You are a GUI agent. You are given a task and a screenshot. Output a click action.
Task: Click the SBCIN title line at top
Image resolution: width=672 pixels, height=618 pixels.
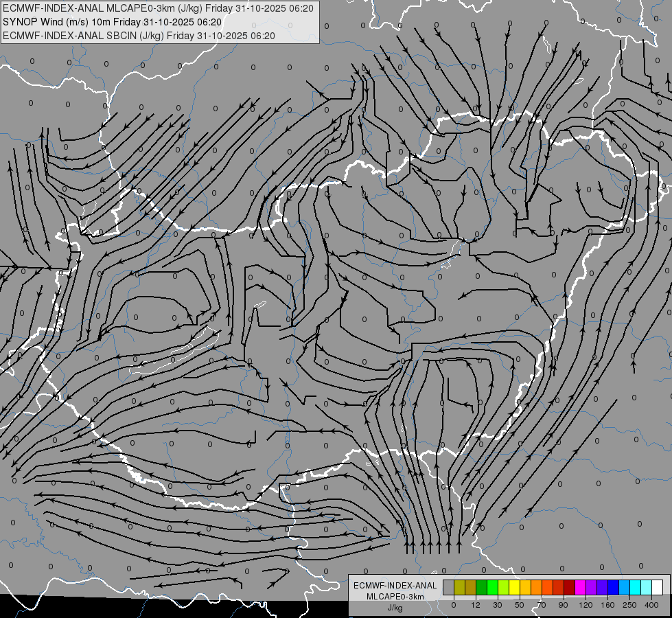point(139,36)
